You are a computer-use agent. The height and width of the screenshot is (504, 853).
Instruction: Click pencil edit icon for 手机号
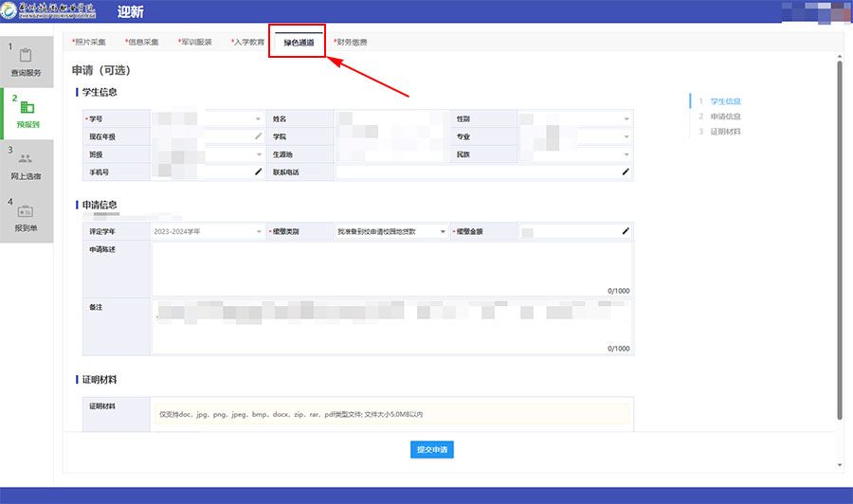click(258, 172)
